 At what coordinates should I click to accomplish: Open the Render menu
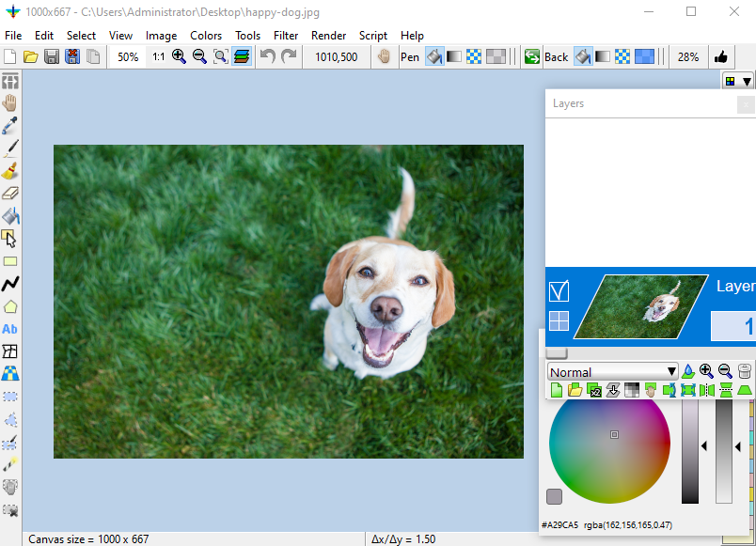click(328, 35)
